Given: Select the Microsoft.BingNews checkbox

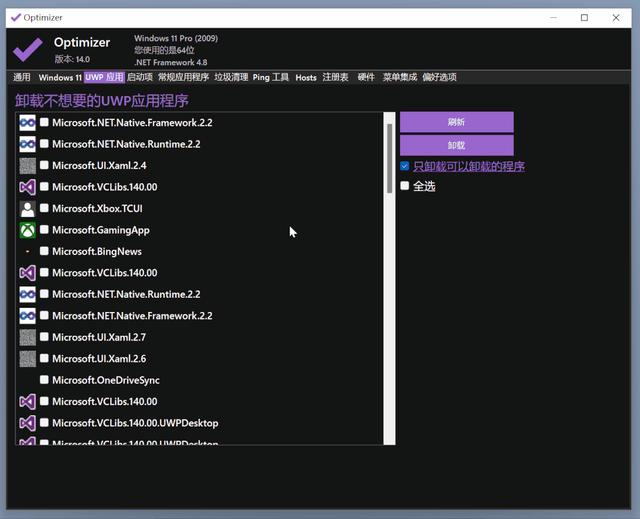Looking at the screenshot, I should [x=44, y=252].
